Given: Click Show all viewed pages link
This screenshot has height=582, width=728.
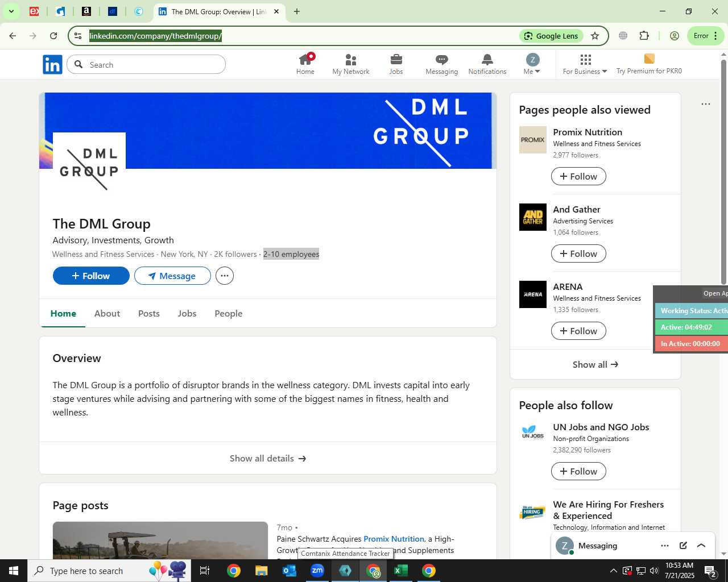Looking at the screenshot, I should 595,364.
